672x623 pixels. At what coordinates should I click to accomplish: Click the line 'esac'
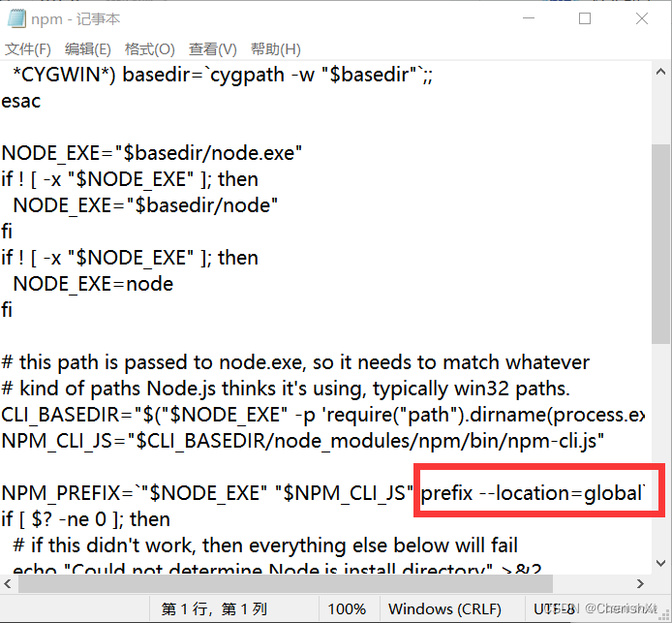tap(21, 102)
